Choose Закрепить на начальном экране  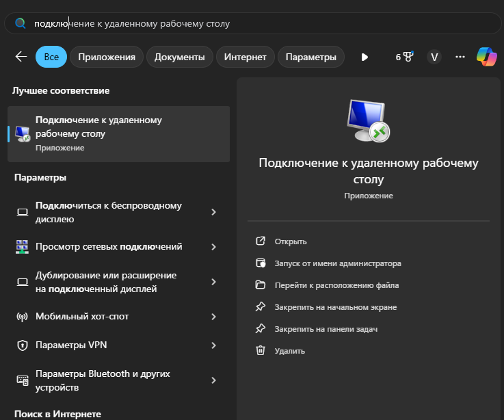tap(336, 307)
